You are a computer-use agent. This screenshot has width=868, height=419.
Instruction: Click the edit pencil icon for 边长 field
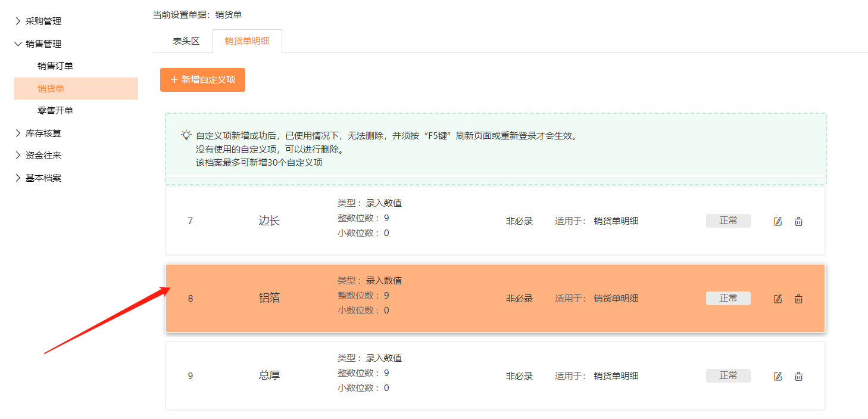pos(778,221)
